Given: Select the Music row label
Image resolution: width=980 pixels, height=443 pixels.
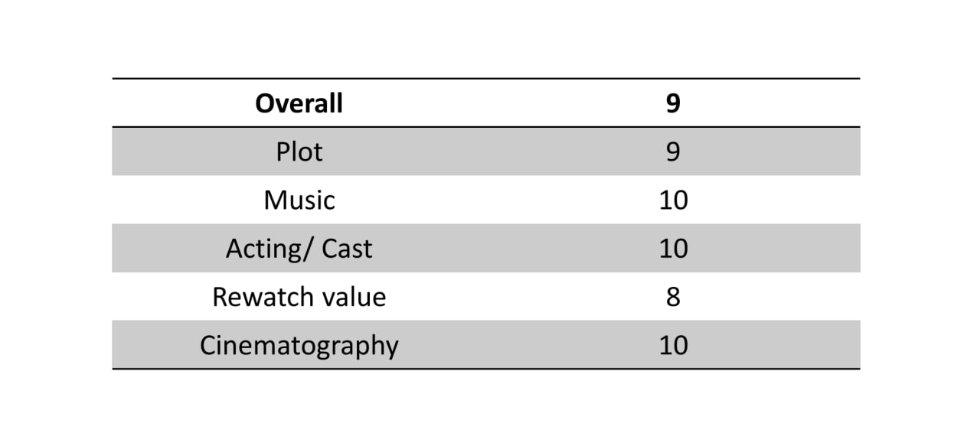Looking at the screenshot, I should click(299, 200).
